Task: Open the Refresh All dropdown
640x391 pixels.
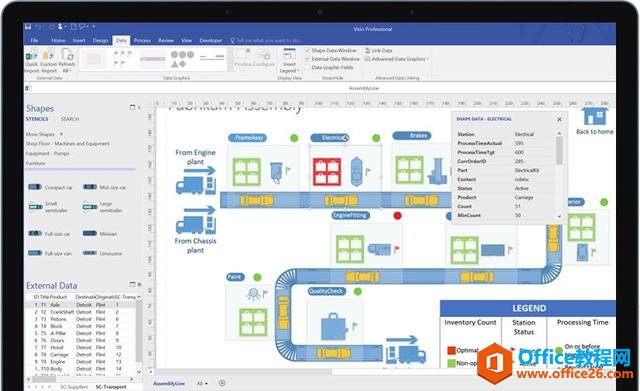Action: (x=67, y=60)
